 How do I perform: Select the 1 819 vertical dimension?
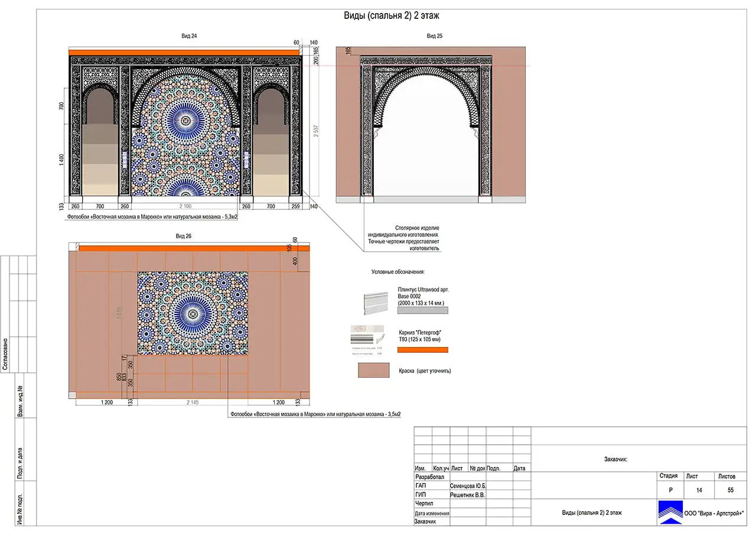(120, 313)
